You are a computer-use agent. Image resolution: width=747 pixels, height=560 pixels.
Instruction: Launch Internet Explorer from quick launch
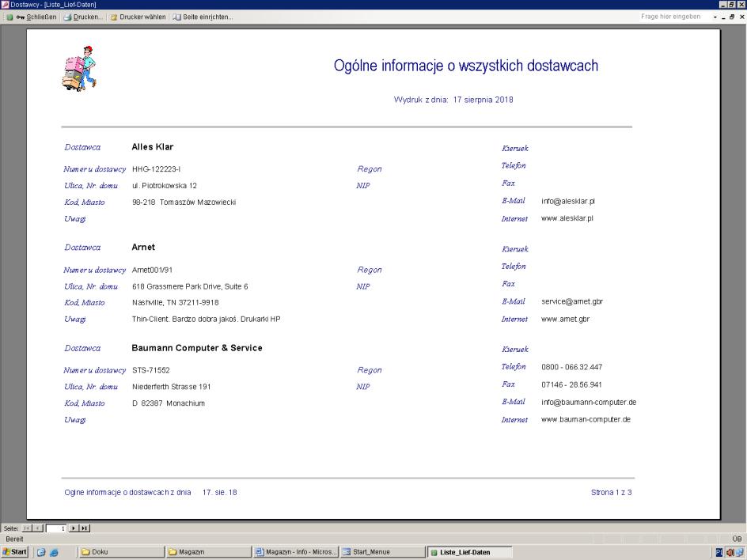(55, 552)
